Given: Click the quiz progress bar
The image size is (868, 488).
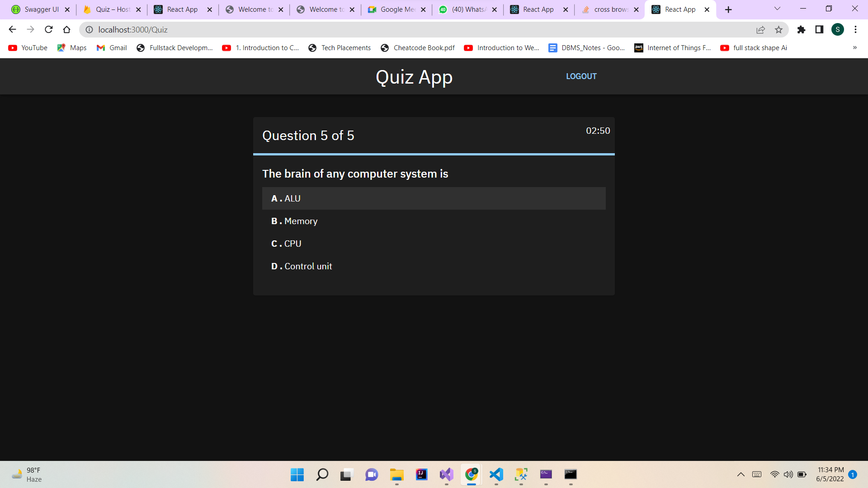Looking at the screenshot, I should 434,155.
